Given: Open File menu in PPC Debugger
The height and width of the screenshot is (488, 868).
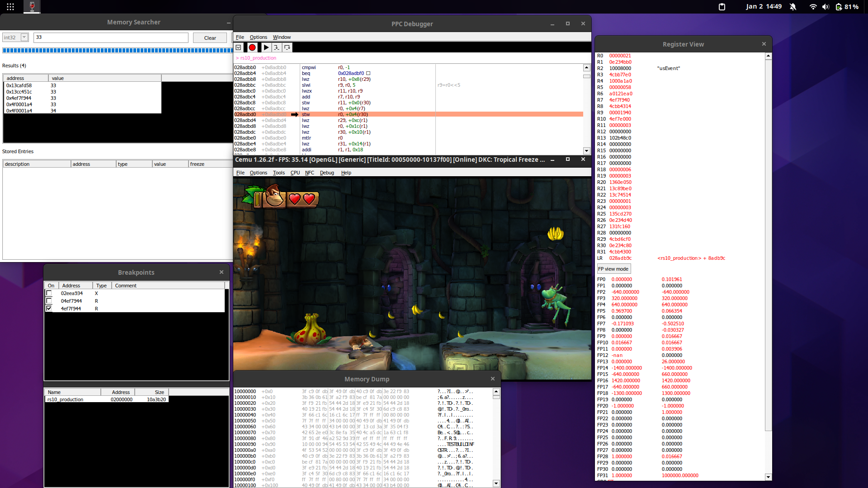Looking at the screenshot, I should tap(240, 37).
